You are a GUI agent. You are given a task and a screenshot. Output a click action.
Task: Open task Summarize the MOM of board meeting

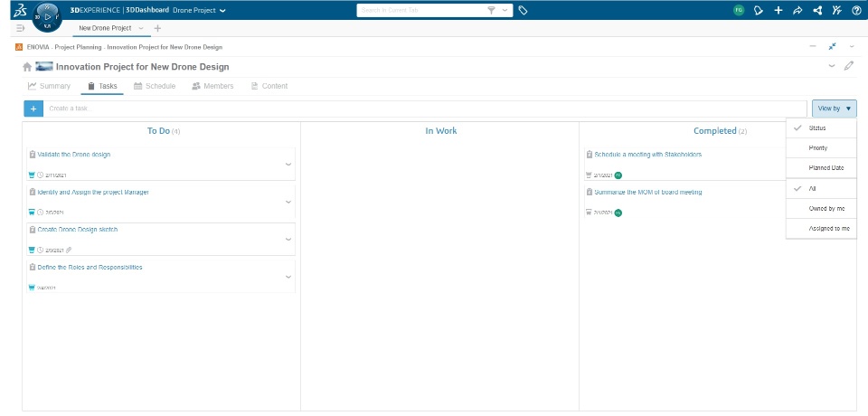[647, 193]
